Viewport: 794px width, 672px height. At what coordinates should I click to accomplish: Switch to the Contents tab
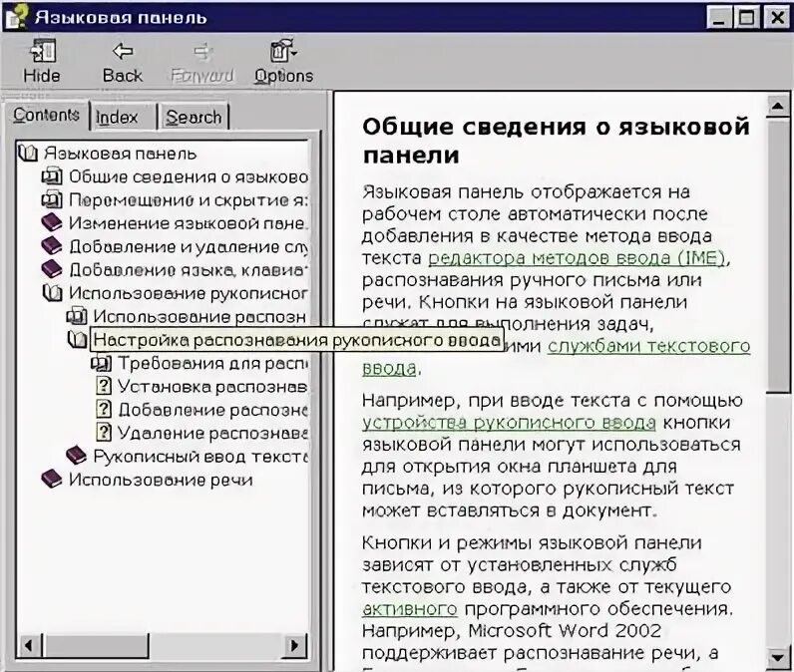[x=46, y=115]
